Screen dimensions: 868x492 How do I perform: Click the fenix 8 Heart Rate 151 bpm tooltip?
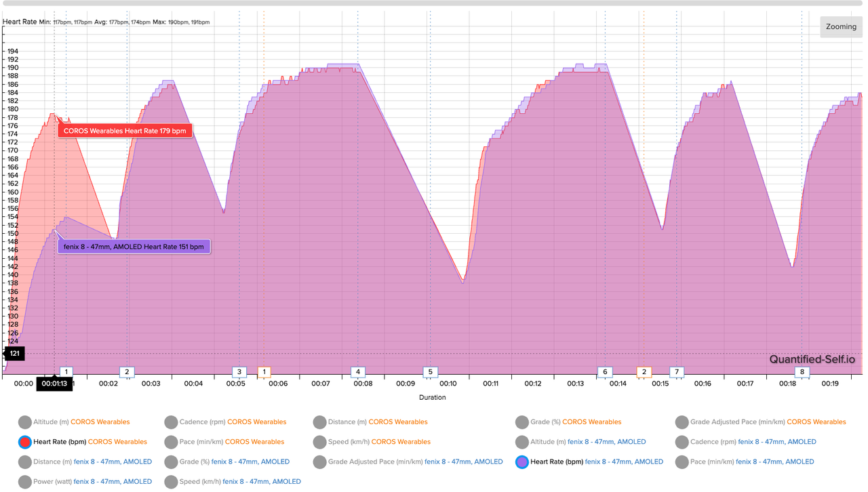pyautogui.click(x=134, y=247)
